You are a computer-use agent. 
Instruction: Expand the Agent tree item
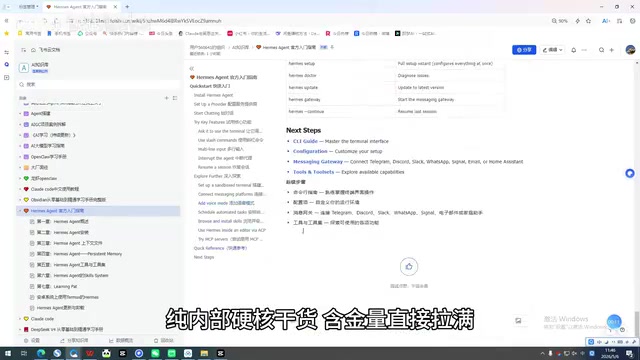point(20,113)
